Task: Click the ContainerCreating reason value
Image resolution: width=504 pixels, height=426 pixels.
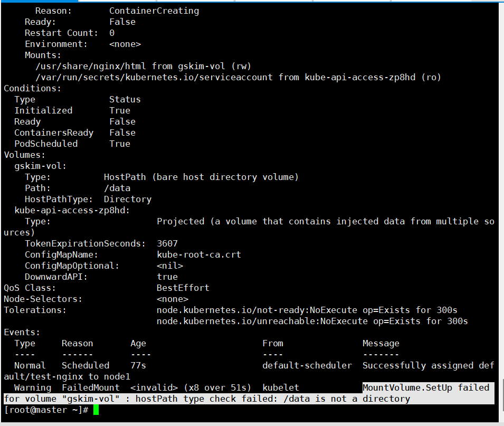Action: pyautogui.click(x=154, y=11)
